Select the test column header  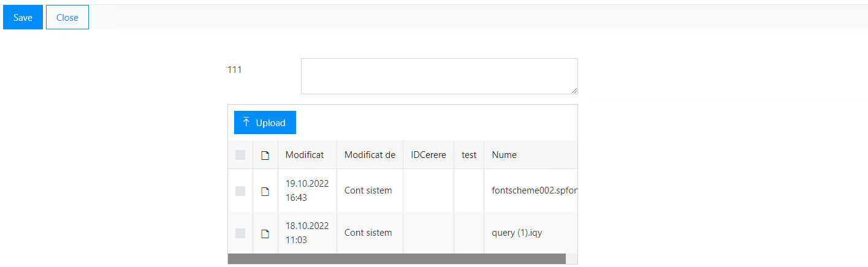(x=469, y=155)
